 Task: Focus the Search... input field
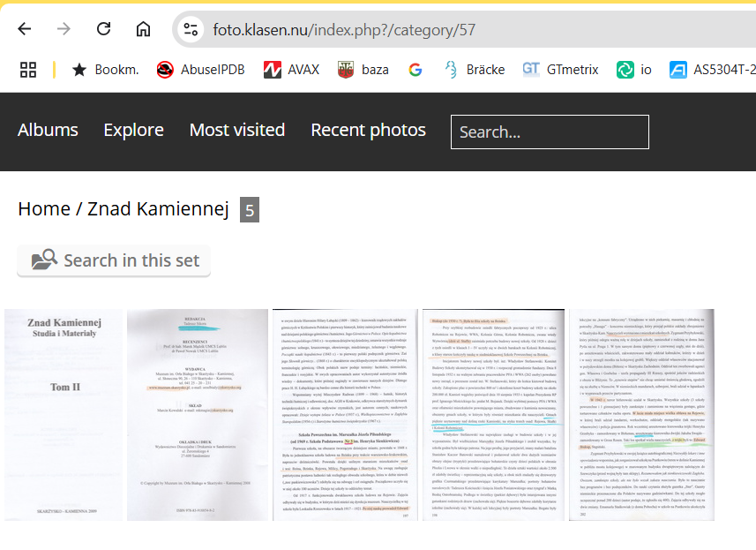550,132
